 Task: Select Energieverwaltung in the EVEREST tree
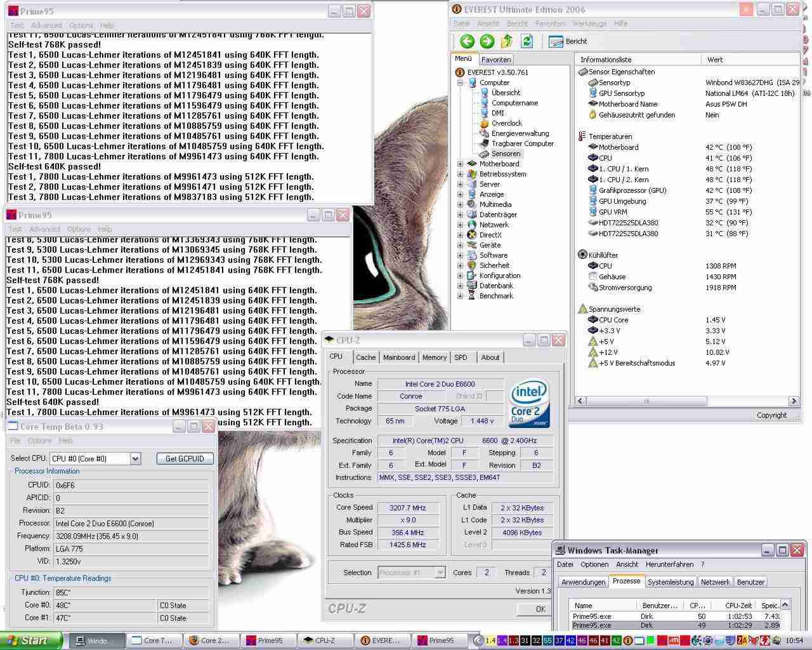(x=520, y=133)
